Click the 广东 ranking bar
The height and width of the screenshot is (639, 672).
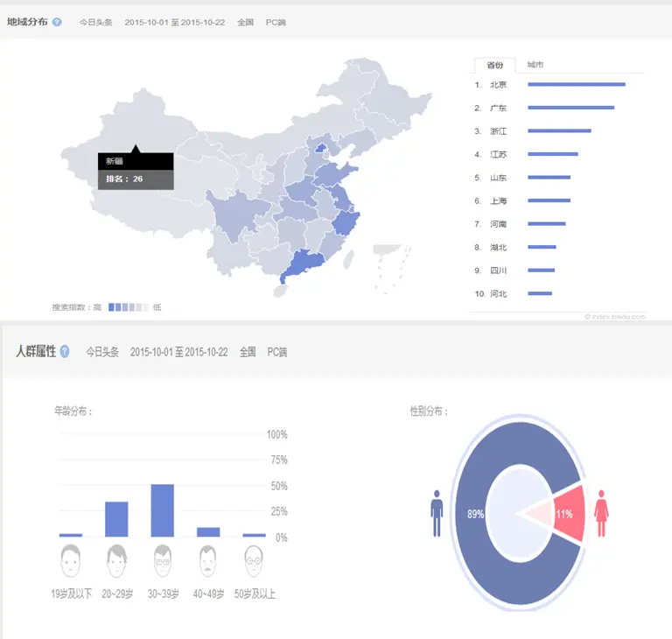[570, 108]
